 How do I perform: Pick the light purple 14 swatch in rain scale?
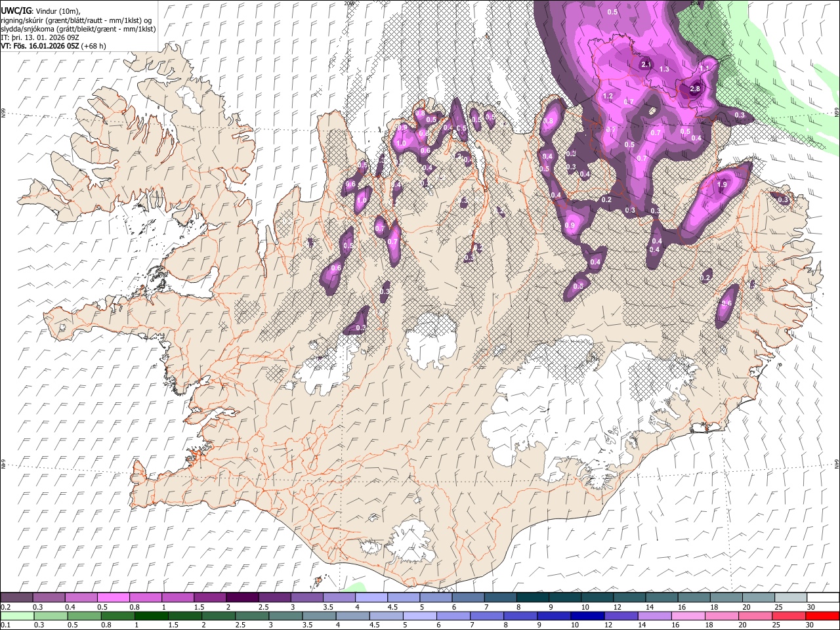pyautogui.click(x=654, y=616)
